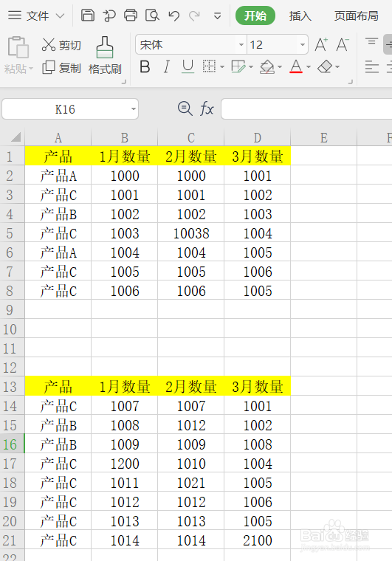Click cell with value 1200
The width and height of the screenshot is (392, 561).
pos(125,464)
